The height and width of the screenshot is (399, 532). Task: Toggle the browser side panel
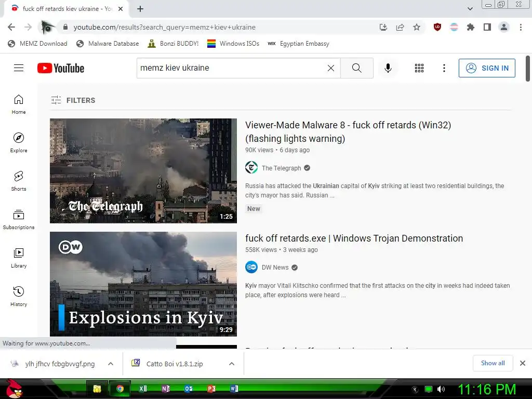click(x=487, y=27)
